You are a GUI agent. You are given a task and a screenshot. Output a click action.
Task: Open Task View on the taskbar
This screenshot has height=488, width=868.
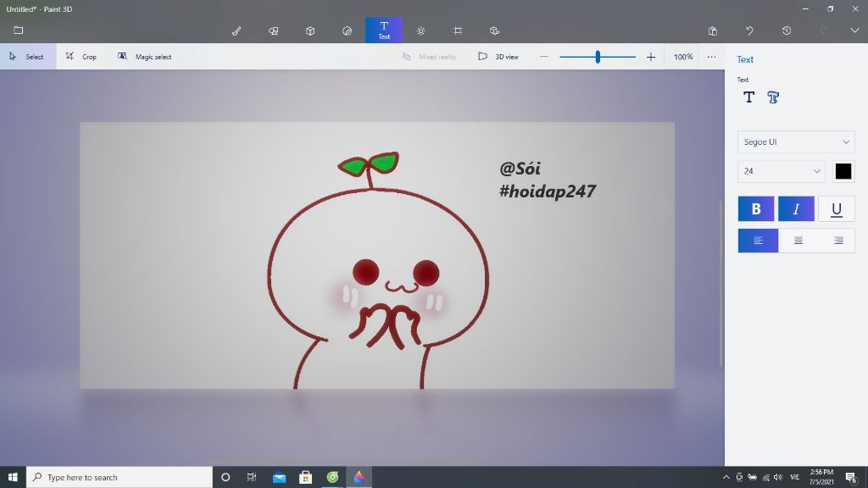click(252, 477)
